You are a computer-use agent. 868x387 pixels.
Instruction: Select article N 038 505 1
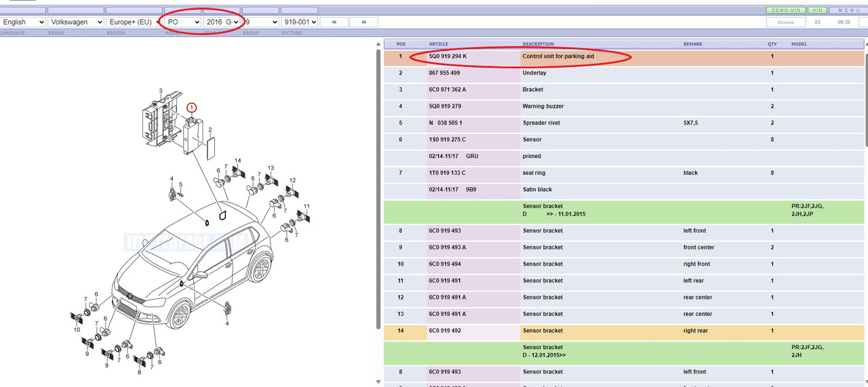(446, 123)
